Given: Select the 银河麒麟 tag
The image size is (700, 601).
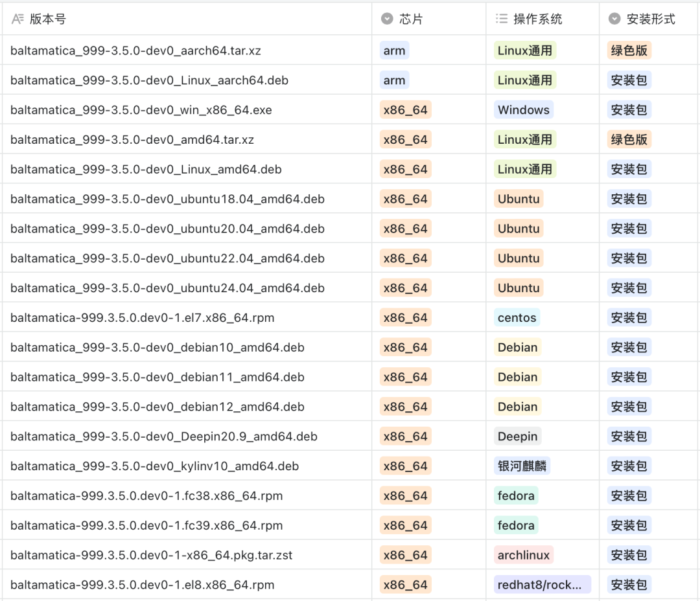Looking at the screenshot, I should click(x=522, y=466).
